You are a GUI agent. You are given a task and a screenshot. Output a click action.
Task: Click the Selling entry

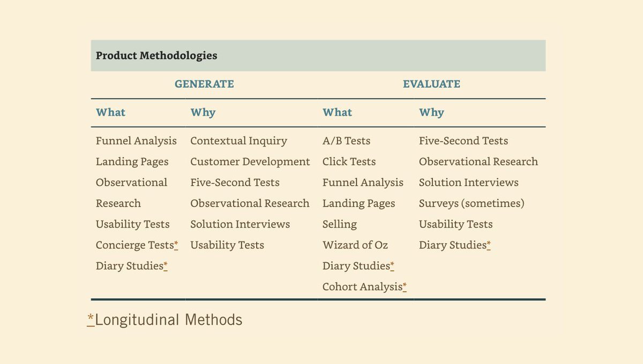pos(340,224)
